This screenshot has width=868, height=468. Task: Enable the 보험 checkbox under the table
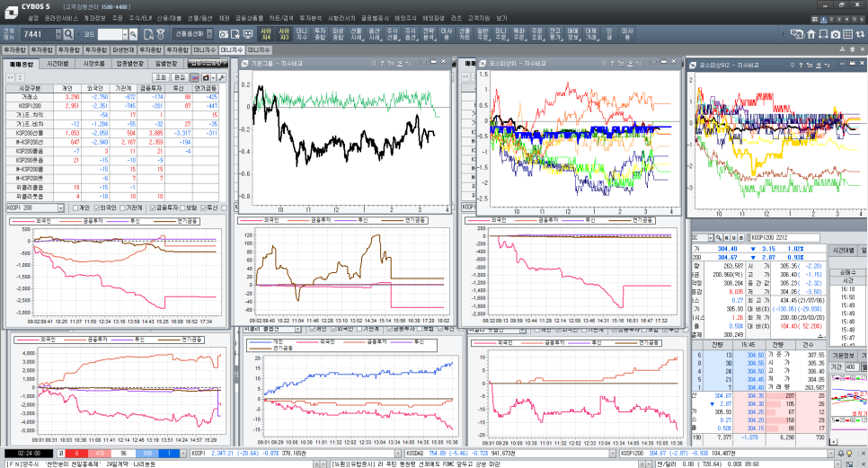pyautogui.click(x=182, y=208)
